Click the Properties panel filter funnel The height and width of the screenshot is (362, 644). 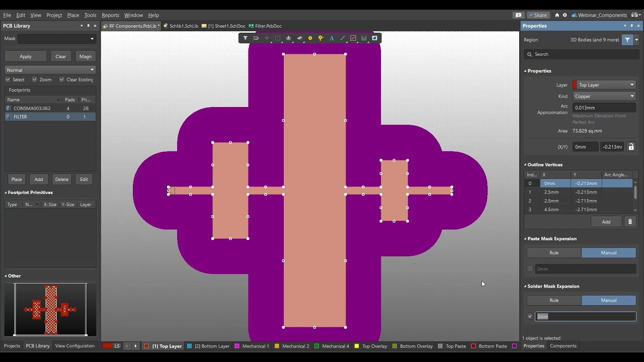(627, 40)
